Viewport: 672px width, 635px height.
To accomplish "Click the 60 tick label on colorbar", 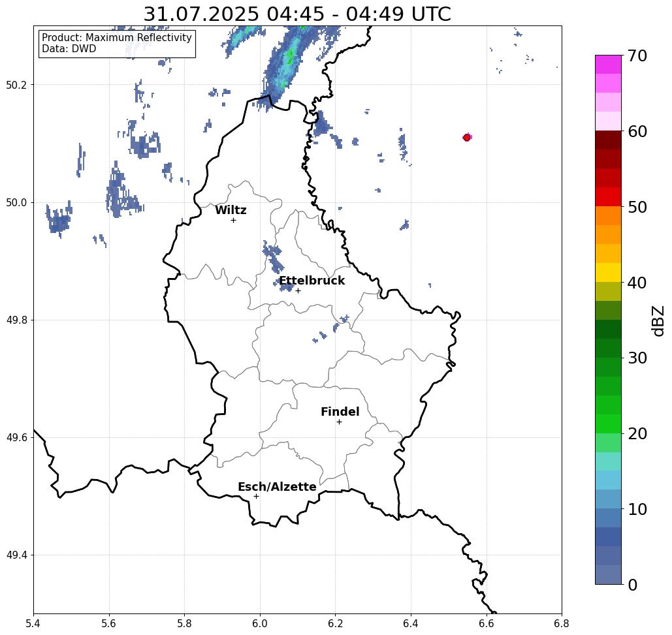I will (637, 131).
